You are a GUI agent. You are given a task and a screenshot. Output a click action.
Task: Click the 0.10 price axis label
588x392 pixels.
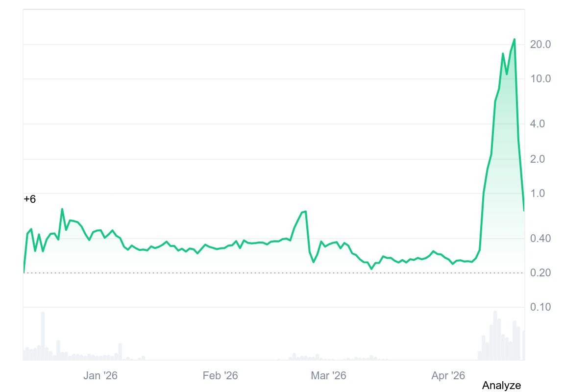540,307
